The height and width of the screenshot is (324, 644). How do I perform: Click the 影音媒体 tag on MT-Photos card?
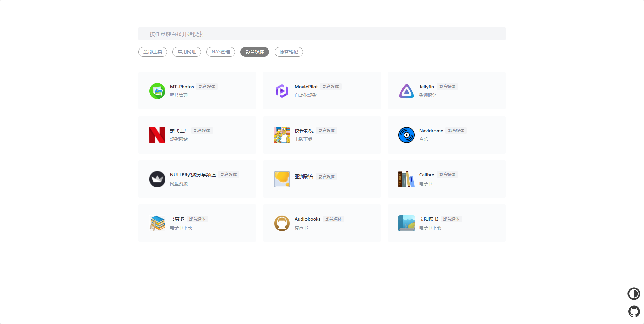pos(207,87)
